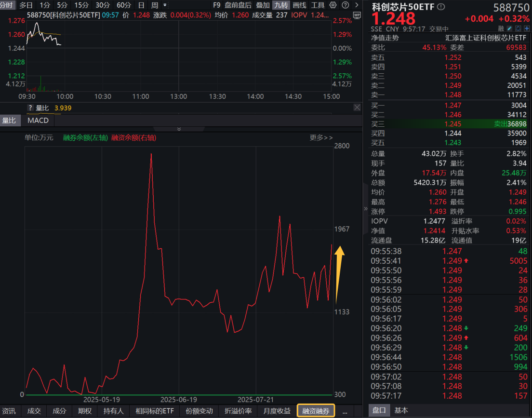Toggle the 叠加 overlay button
Viewport: 532px width, 418px height.
pyautogui.click(x=263, y=5)
